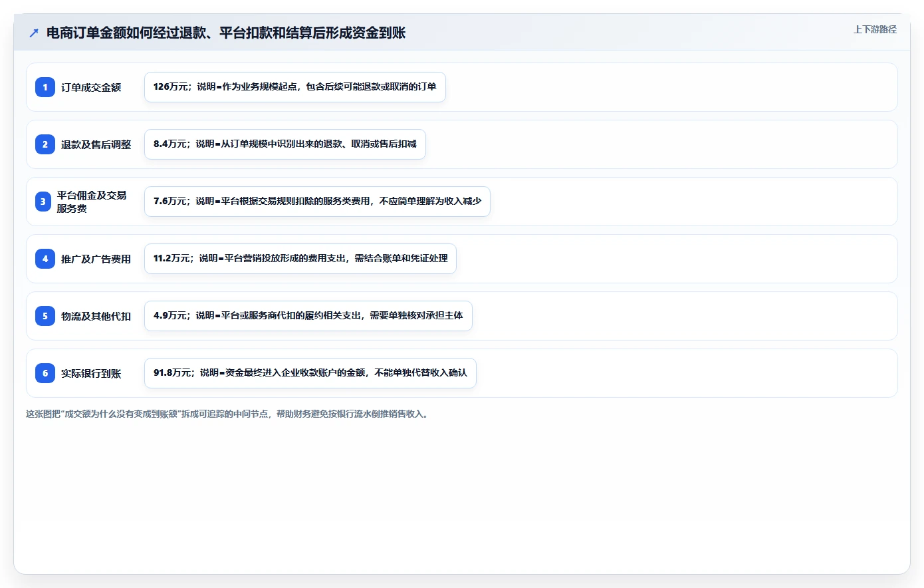Click the 91.8万元 description box

[310, 373]
